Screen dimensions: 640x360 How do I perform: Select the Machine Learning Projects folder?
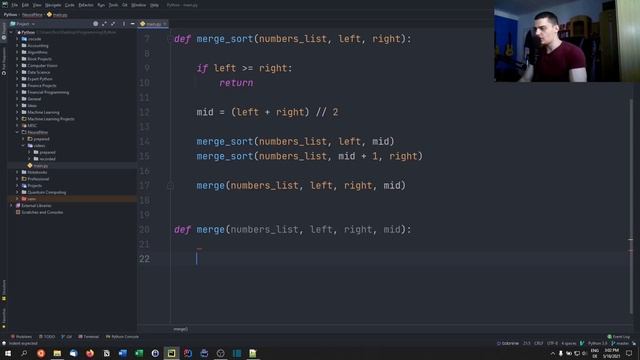[x=51, y=119]
